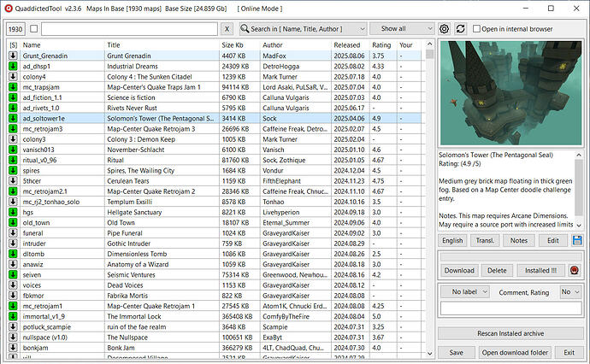Open the Search in Name, Title, Author dropdown
The height and width of the screenshot is (364, 590).
tap(303, 29)
